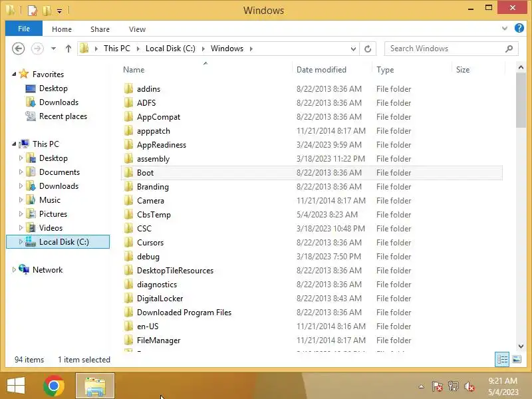Select Local Disk (C:) breadcrumb segment

pos(170,49)
